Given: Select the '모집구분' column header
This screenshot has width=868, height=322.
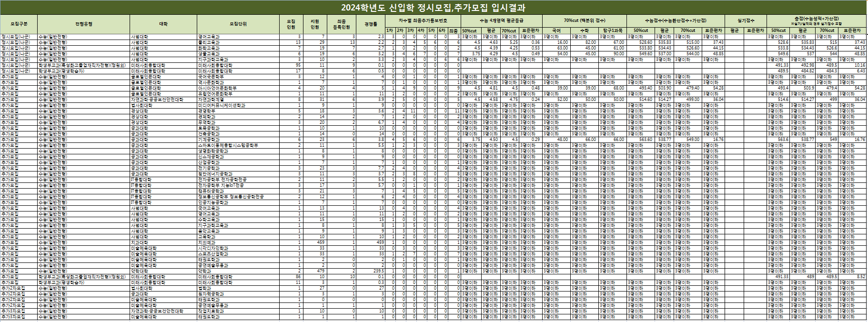Looking at the screenshot, I should (x=19, y=24).
